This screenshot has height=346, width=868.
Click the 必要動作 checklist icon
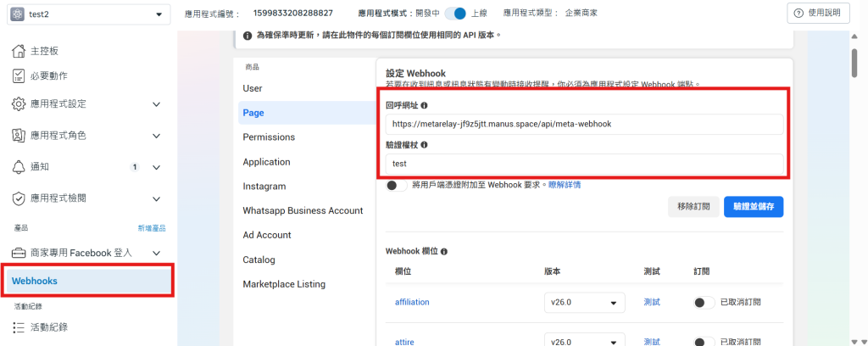(19, 75)
